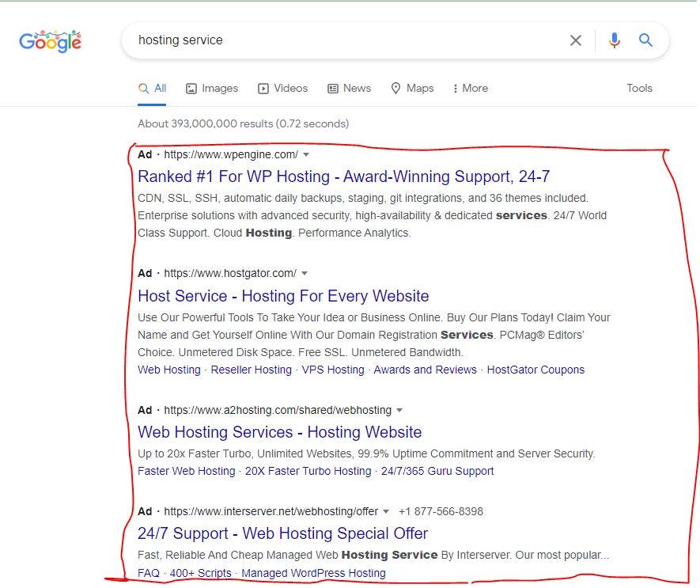700x588 pixels.
Task: Switch to the Videos tab
Action: tap(282, 89)
